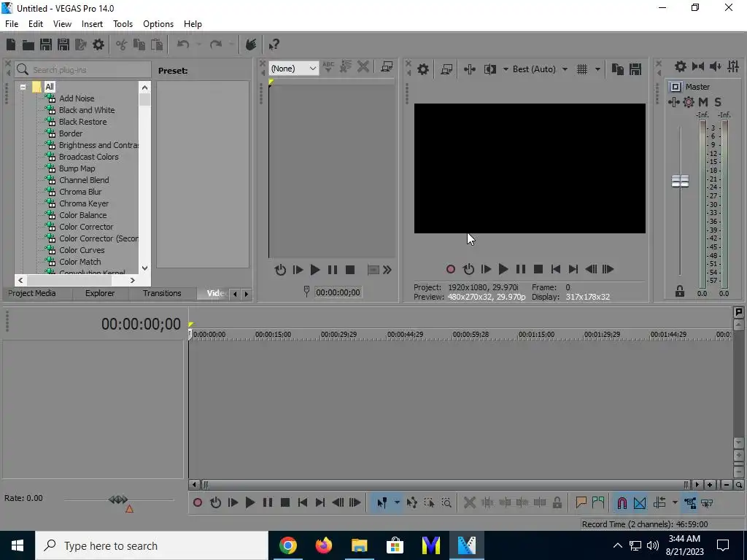Click the Search plug-ins field
The image size is (747, 560).
[x=83, y=69]
